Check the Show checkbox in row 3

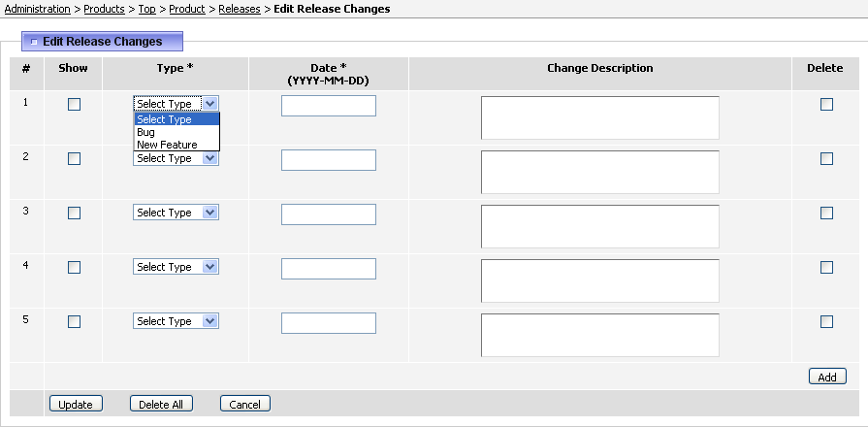(x=74, y=213)
